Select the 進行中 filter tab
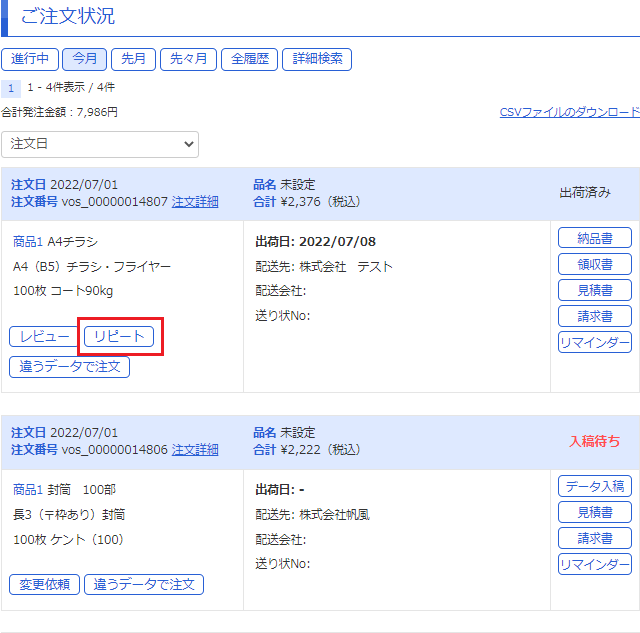Viewport: 640px width, 633px height. pyautogui.click(x=30, y=59)
